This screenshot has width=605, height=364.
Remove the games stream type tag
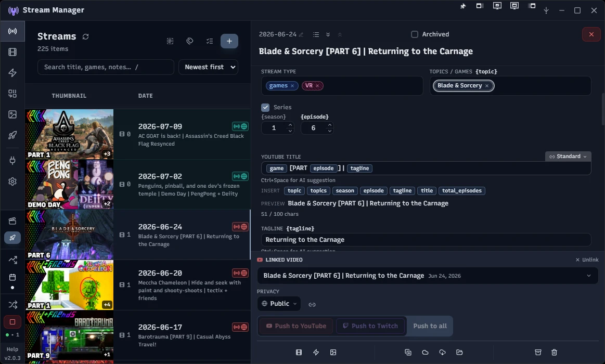pyautogui.click(x=292, y=86)
